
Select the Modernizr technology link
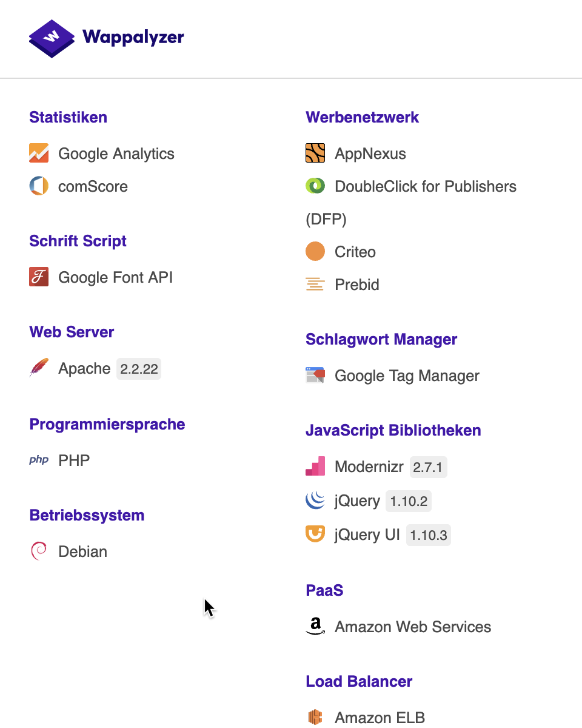(x=369, y=467)
